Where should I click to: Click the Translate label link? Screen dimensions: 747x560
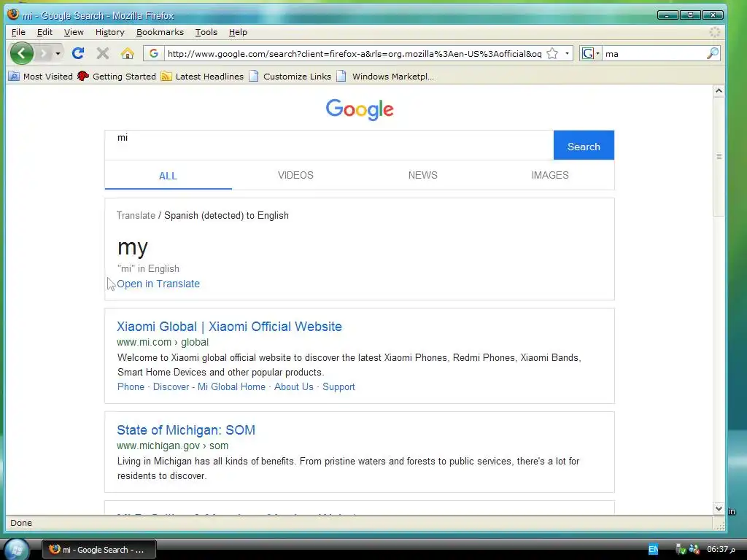point(136,215)
